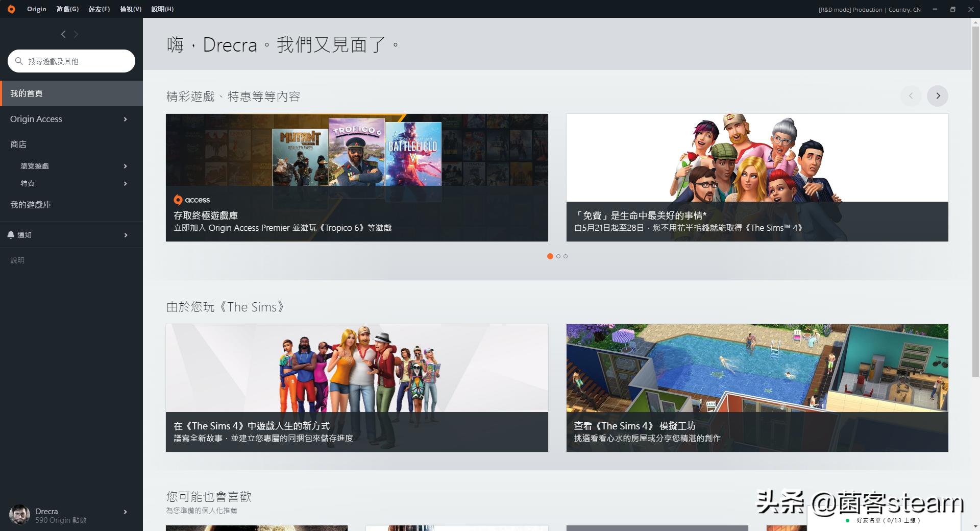
Task: Select the second carousel page dot
Action: pyautogui.click(x=558, y=256)
